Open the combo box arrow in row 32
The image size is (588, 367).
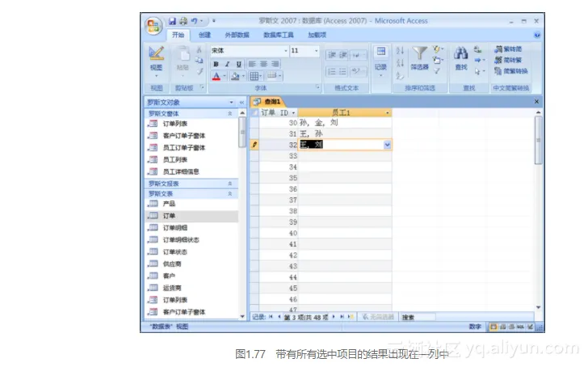tap(388, 145)
